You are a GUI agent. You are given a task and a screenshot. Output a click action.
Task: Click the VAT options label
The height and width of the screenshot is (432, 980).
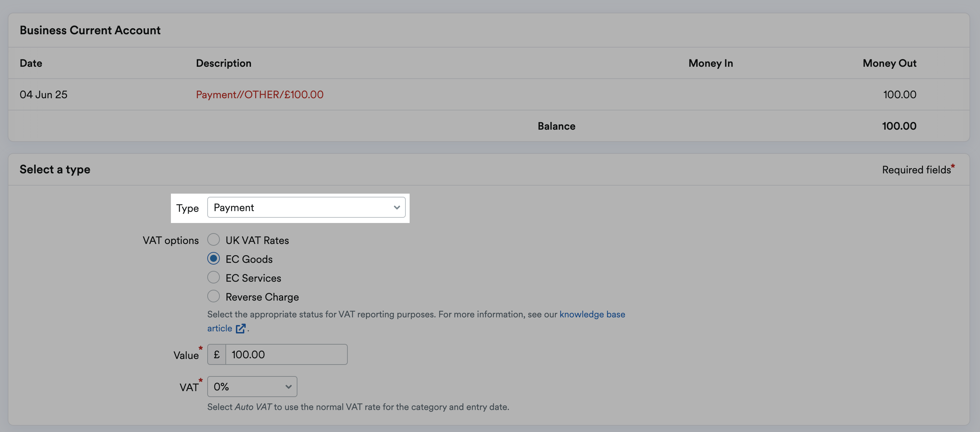pos(171,240)
